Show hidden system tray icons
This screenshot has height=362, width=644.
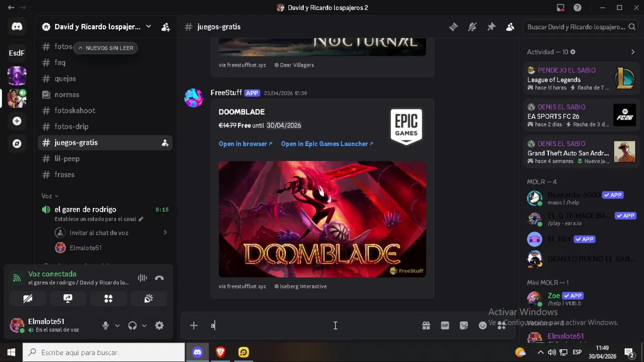540,352
